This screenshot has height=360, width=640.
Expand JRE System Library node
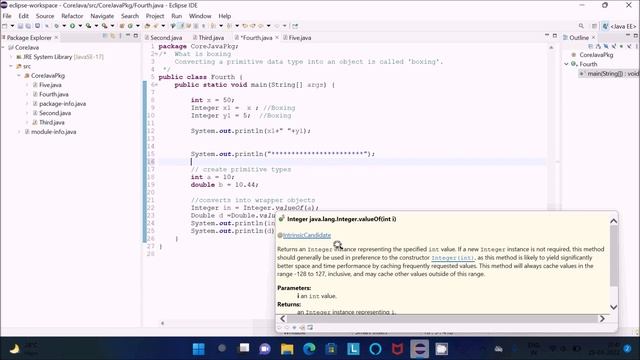(x=11, y=57)
